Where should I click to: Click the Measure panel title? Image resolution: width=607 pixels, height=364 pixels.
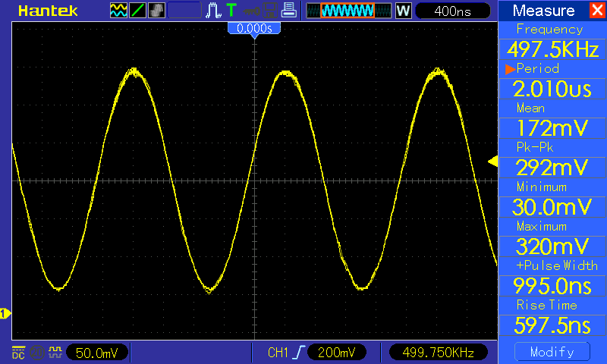[x=543, y=11]
